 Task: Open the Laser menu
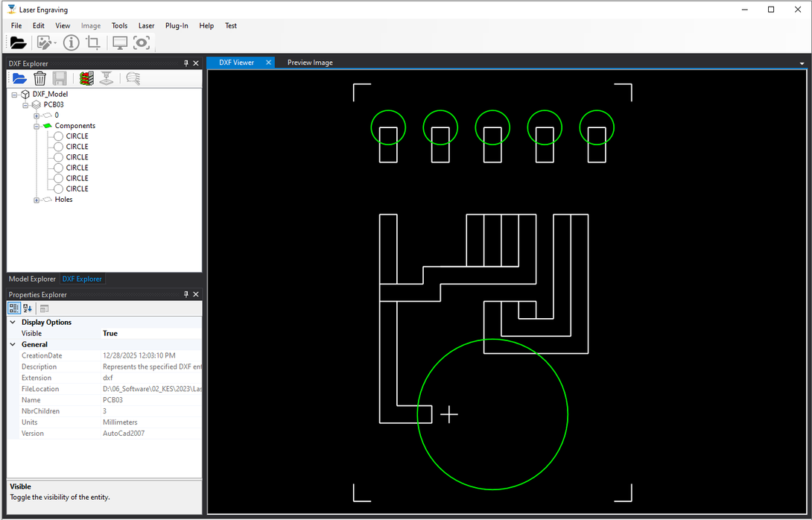point(146,25)
